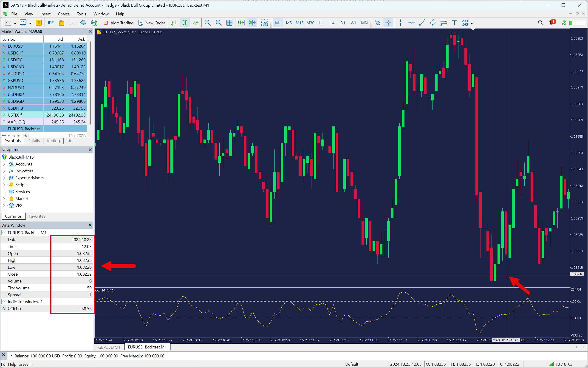The width and height of the screenshot is (588, 368).
Task: Take a chart screenshot with camera icon
Action: [x=264, y=23]
